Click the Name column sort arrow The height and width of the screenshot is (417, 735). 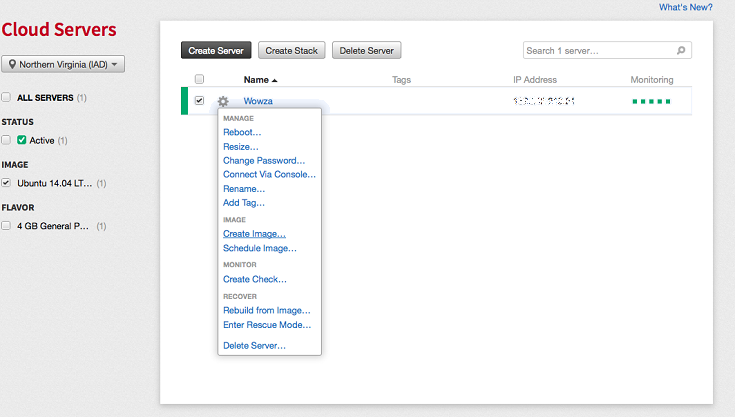[275, 80]
